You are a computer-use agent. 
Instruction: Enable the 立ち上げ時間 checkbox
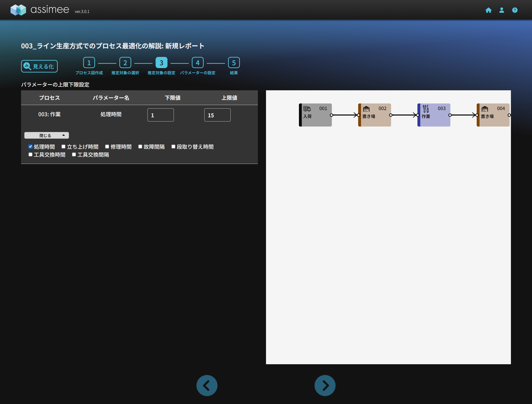click(63, 147)
